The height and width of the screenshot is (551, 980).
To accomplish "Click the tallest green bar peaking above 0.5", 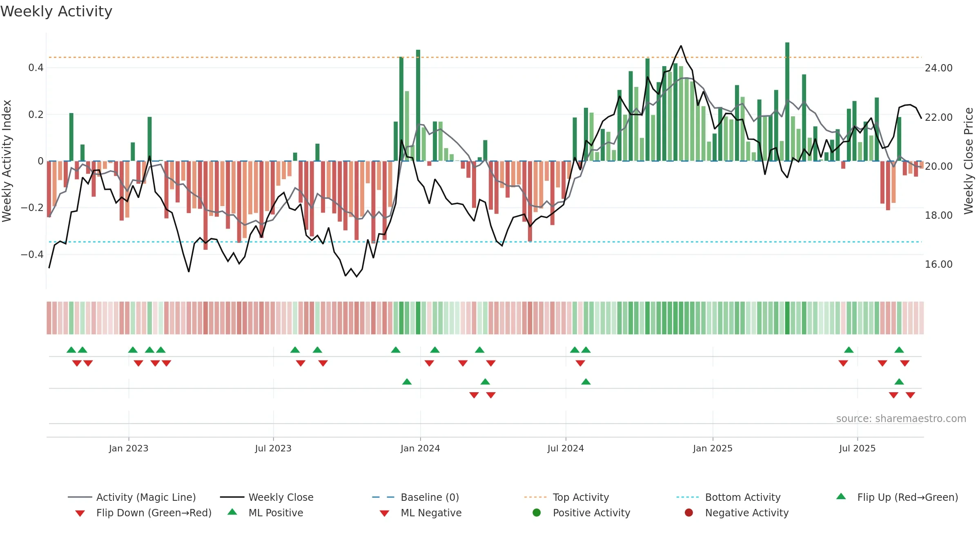I will 787,102.
